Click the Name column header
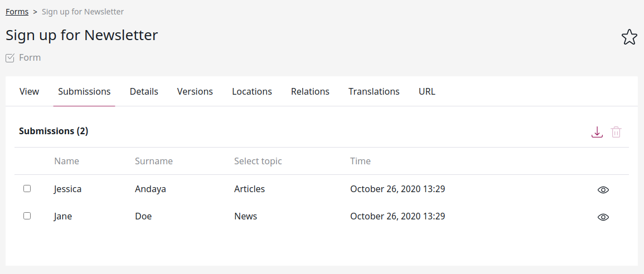Image resolution: width=644 pixels, height=274 pixels. click(66, 161)
